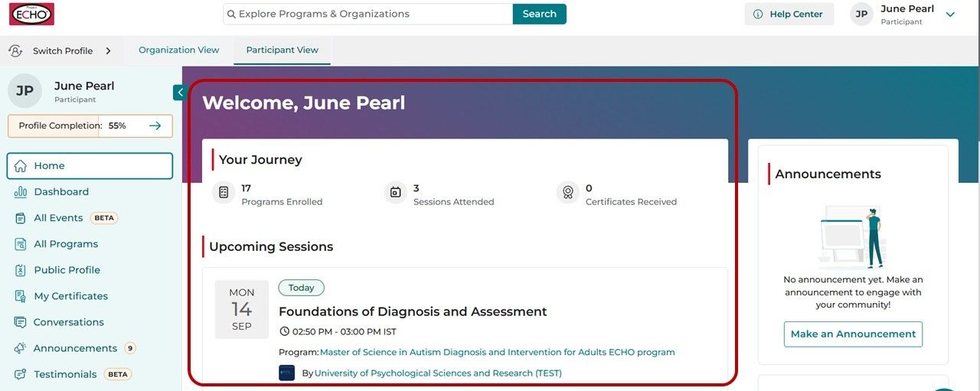
Task: Open Conversations in sidebar
Action: [68, 322]
